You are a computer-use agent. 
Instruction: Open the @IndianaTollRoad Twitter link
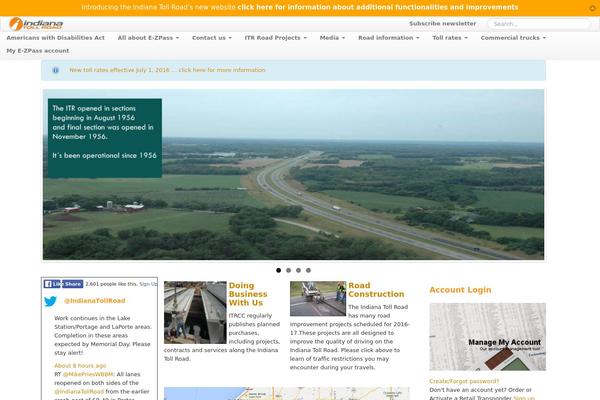tap(95, 301)
